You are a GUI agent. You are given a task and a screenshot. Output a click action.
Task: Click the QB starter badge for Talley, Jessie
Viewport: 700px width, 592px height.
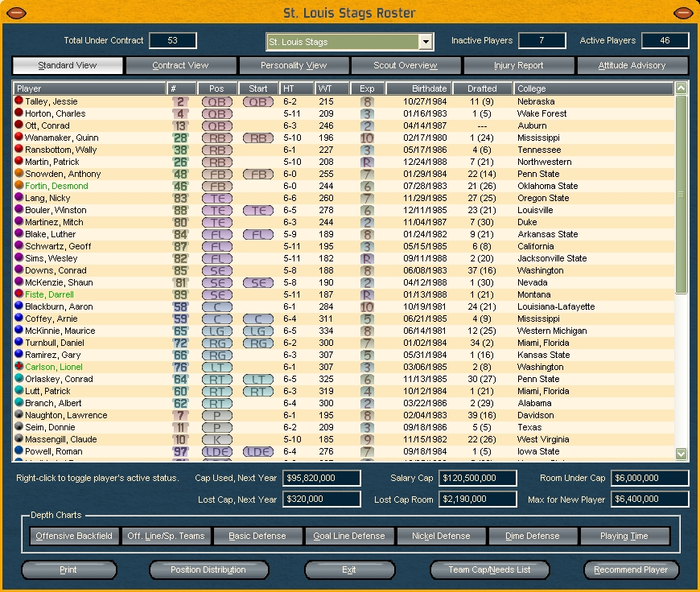pyautogui.click(x=257, y=102)
